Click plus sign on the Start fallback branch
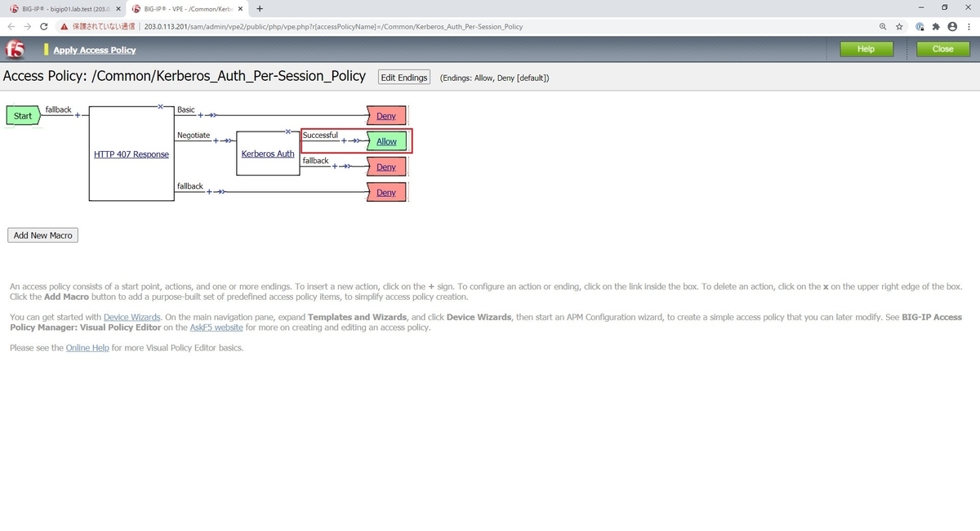The width and height of the screenshot is (980, 531). (78, 115)
